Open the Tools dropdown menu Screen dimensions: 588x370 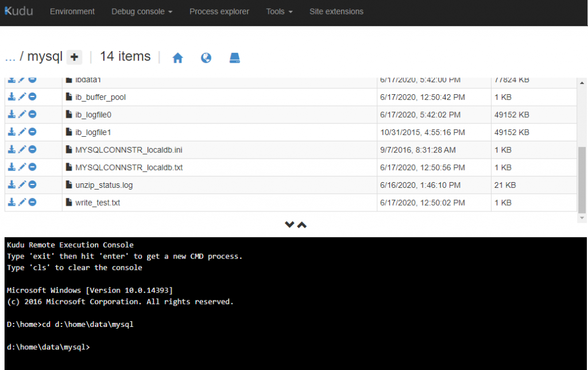click(280, 11)
